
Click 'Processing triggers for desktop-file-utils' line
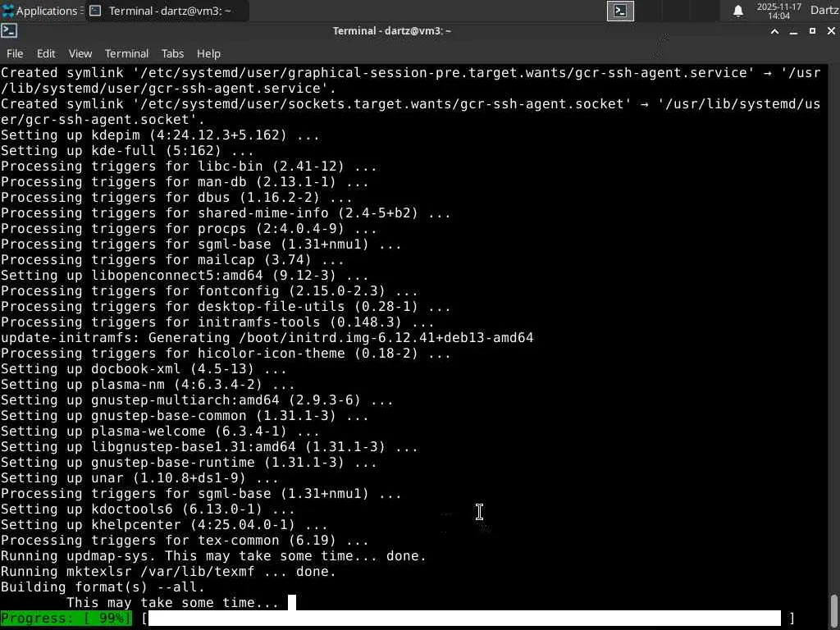point(226,307)
